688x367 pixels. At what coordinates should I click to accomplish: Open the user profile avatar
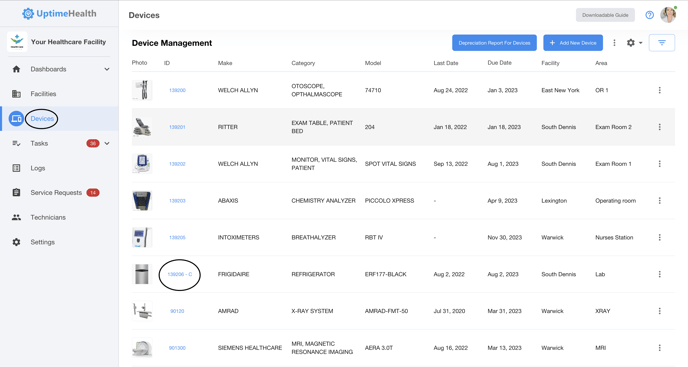(668, 14)
